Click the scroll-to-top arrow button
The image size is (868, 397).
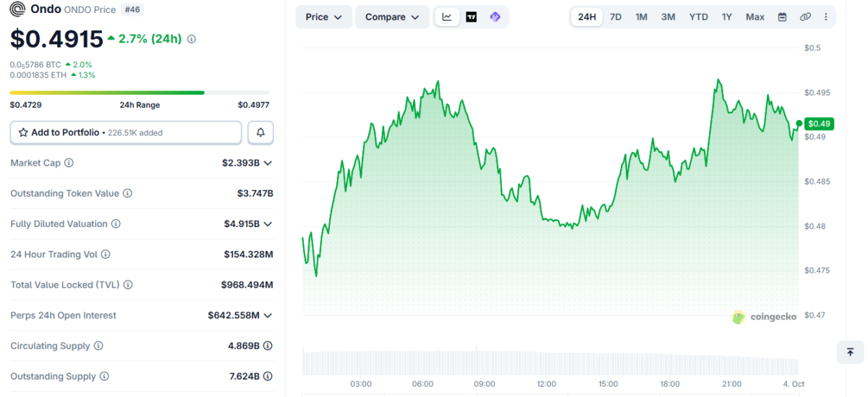point(850,352)
